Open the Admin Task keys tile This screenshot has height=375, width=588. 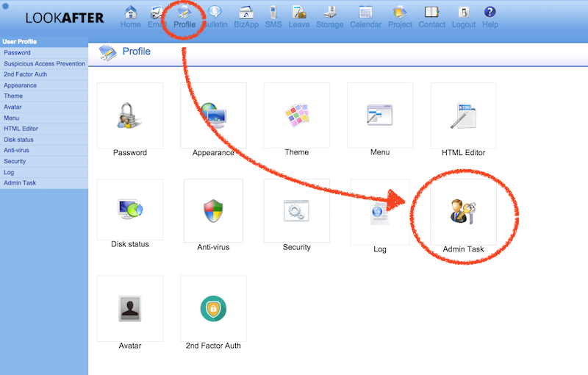464,213
